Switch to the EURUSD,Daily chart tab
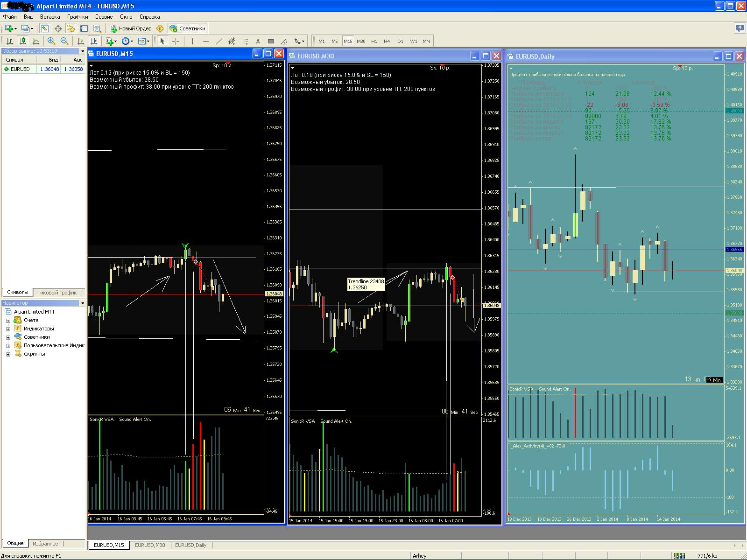The width and height of the screenshot is (747, 560). coord(190,545)
